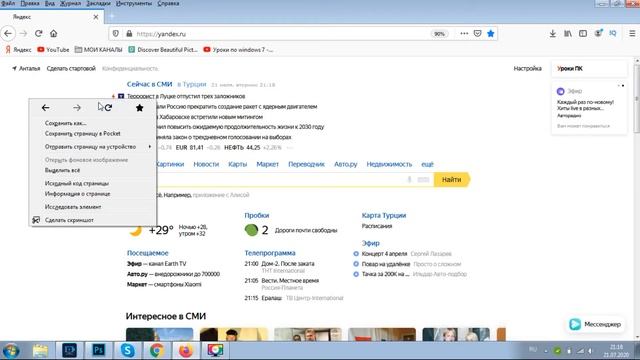Open the voice search microphone icon
640x360 pixels.
[409, 180]
